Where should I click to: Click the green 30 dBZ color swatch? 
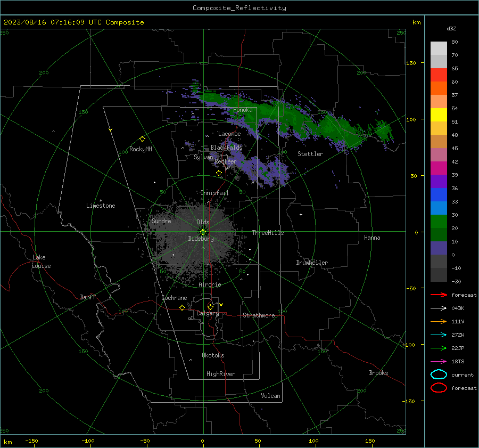439,222
